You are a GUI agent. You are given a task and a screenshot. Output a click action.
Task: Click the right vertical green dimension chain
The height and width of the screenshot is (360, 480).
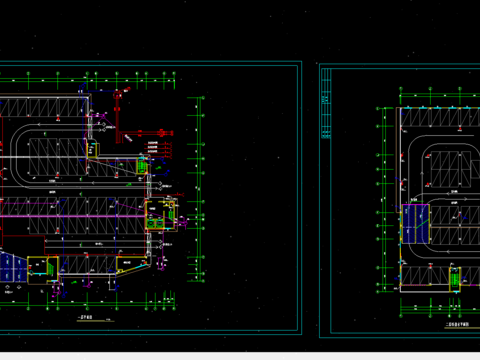(x=199, y=189)
